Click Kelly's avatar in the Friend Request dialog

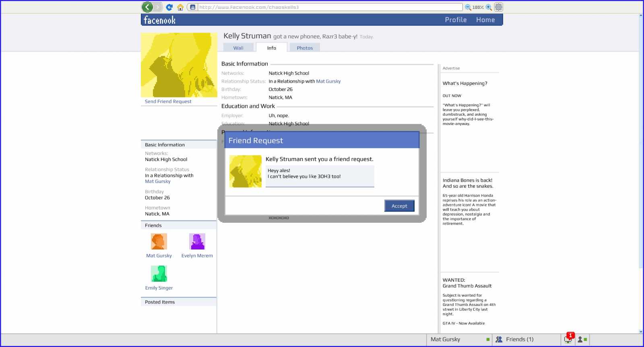pos(246,171)
